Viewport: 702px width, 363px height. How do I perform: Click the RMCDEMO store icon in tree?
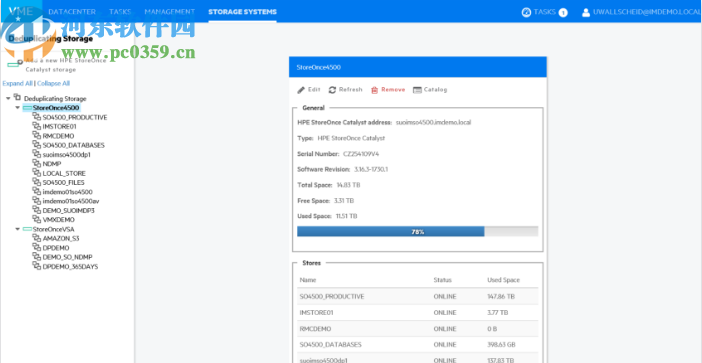[36, 136]
